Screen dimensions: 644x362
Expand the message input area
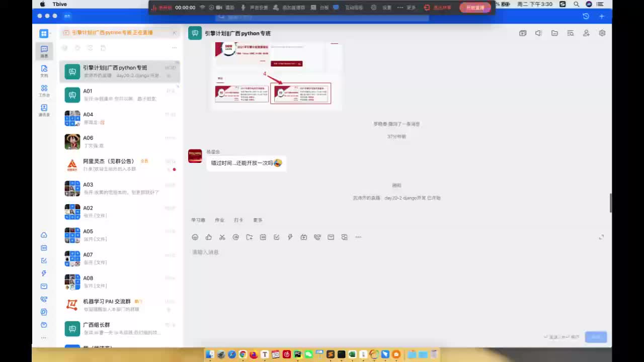coord(601,237)
